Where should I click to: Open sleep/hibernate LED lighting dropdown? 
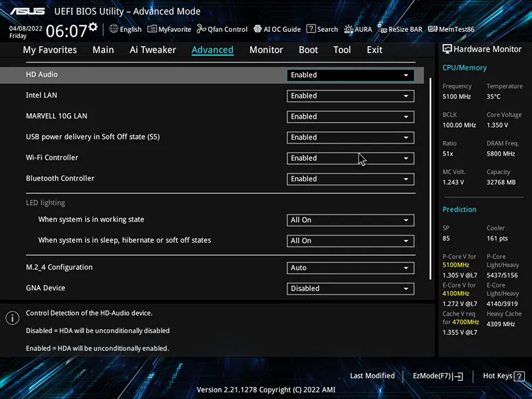tap(350, 241)
